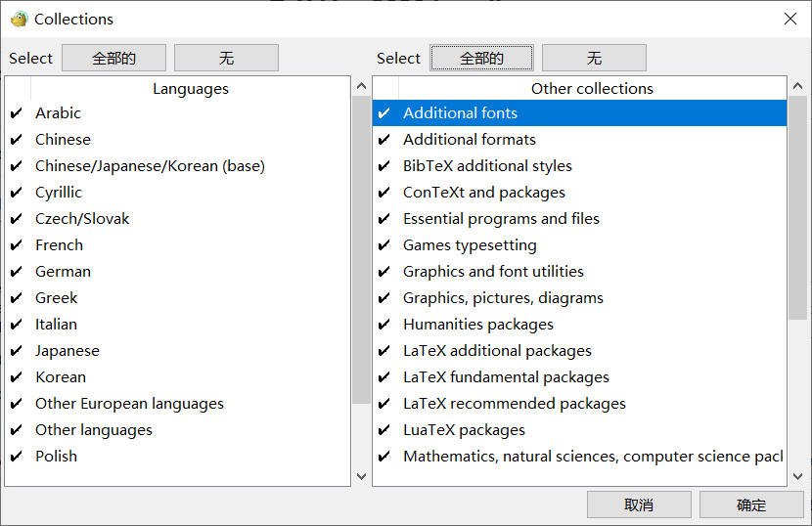Click the Other collections column header
This screenshot has width=812, height=526.
pyautogui.click(x=592, y=89)
